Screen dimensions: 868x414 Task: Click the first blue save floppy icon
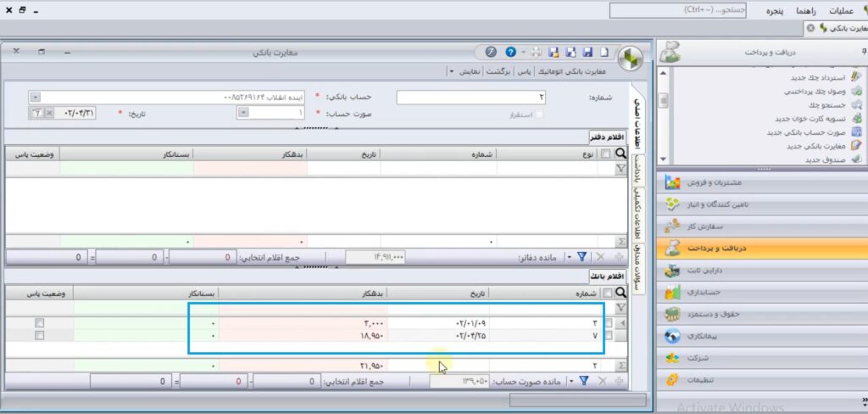[588, 52]
